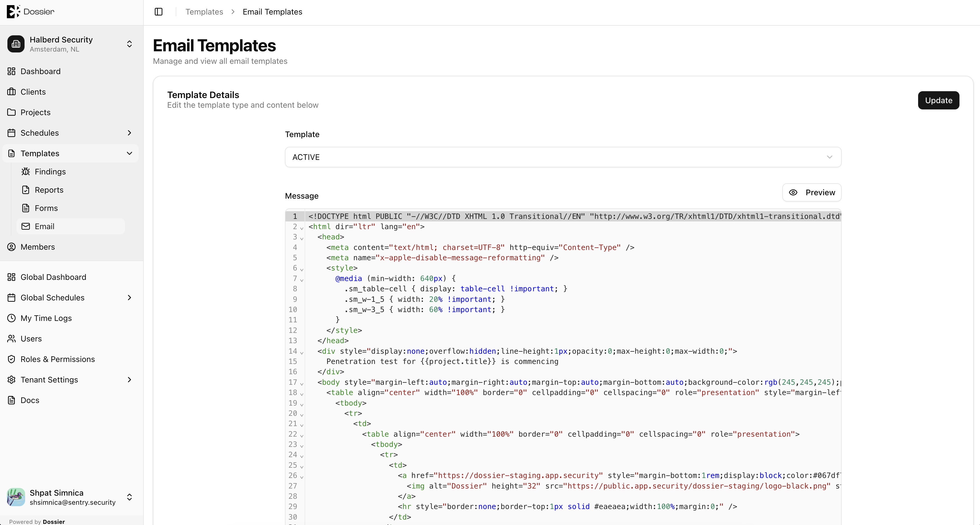Fold the div block at line 14
The width and height of the screenshot is (980, 525).
(x=302, y=352)
